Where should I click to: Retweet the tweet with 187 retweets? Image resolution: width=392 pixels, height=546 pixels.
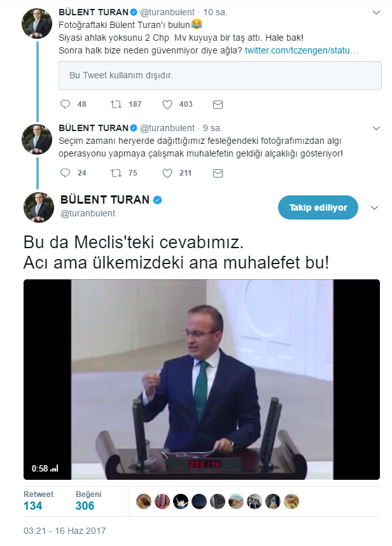pos(116,104)
